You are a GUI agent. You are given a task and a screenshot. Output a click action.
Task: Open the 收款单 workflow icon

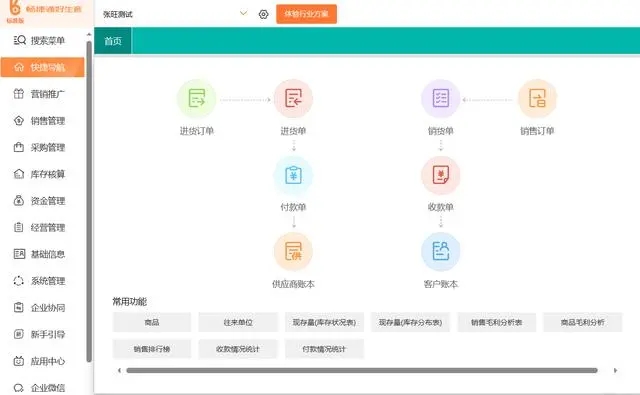[440, 175]
